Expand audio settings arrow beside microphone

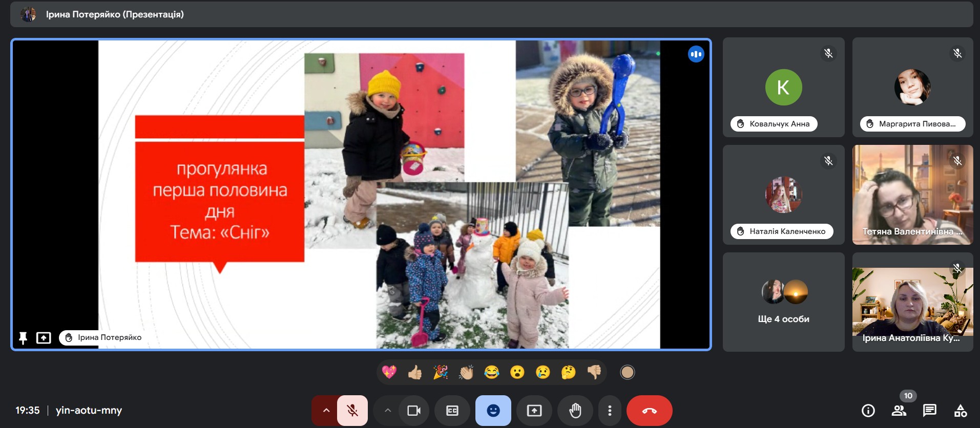[326, 411]
